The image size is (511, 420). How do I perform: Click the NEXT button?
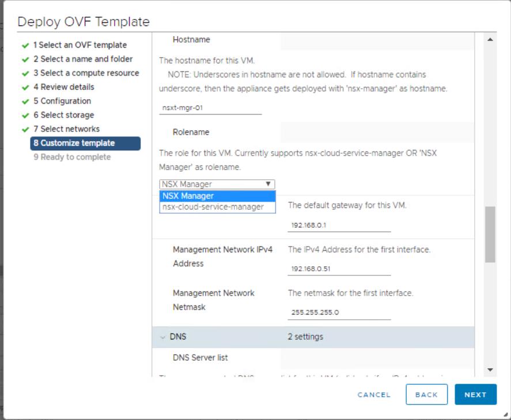tap(475, 394)
